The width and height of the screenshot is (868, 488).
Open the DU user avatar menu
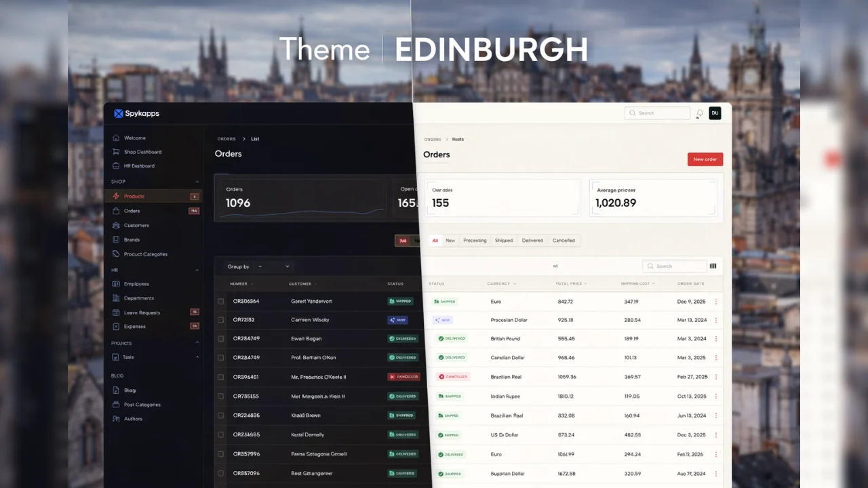pos(715,113)
